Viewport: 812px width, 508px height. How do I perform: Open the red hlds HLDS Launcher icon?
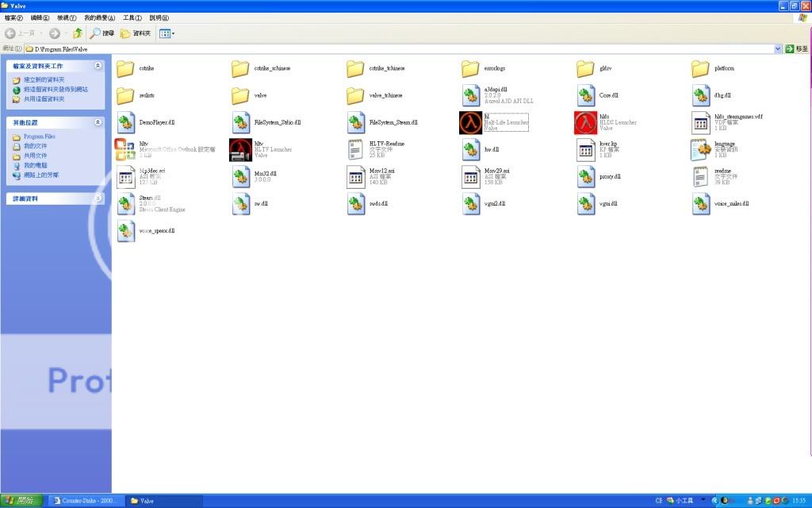(585, 122)
